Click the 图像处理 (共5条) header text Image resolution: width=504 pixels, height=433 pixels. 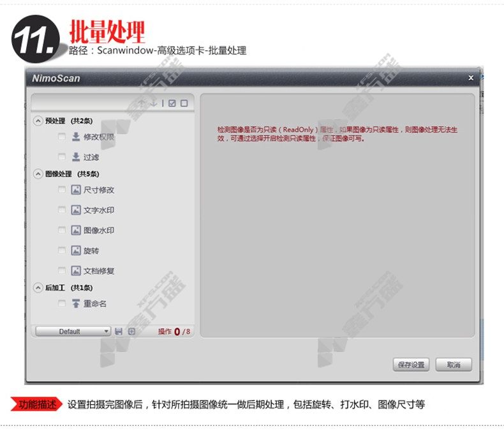point(72,174)
